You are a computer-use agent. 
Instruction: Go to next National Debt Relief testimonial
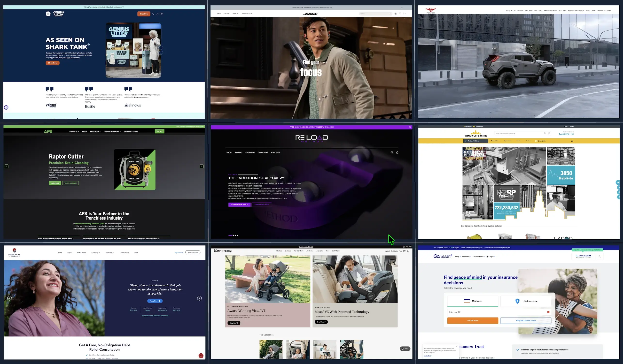(x=199, y=298)
